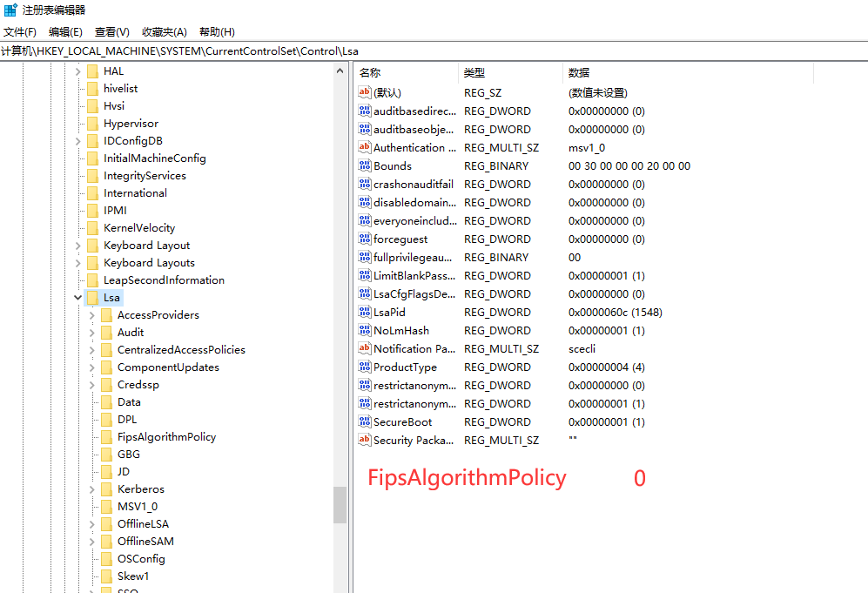Click the DWORD icon of ProductType

point(364,367)
